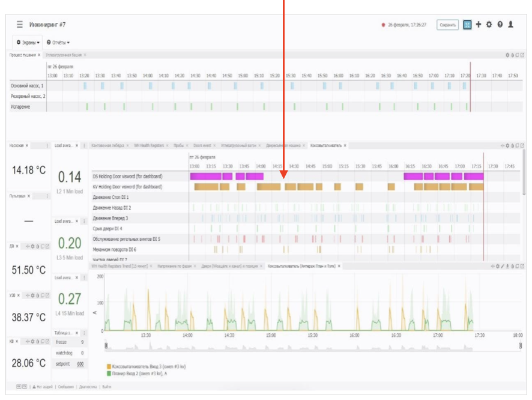Open the user profile icon
The height and width of the screenshot is (400, 532).
tap(510, 25)
